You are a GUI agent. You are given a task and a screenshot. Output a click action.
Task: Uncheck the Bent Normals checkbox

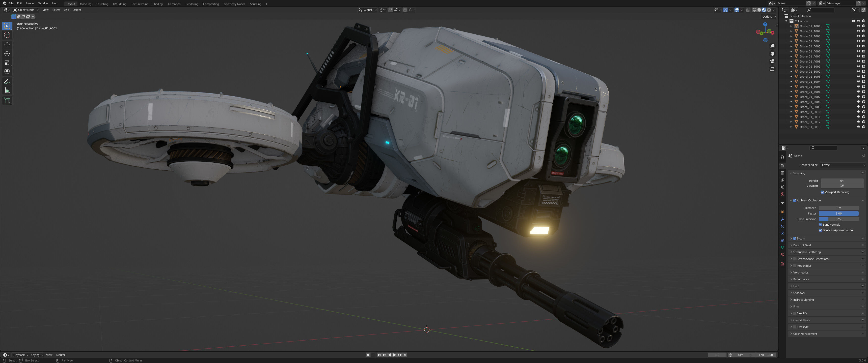pos(821,225)
